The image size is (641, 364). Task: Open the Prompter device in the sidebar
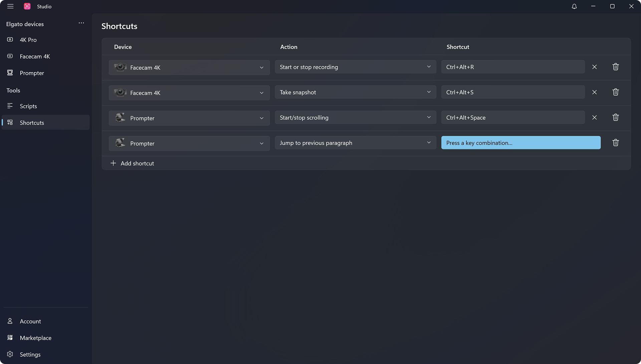click(x=46, y=73)
